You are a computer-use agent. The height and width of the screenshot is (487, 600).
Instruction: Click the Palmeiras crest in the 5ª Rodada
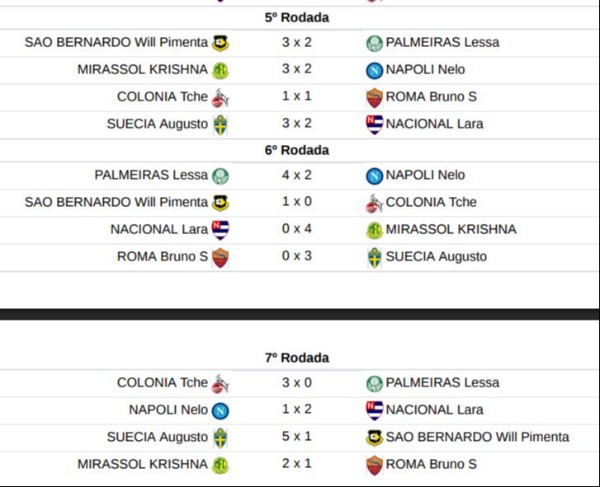pos(374,43)
